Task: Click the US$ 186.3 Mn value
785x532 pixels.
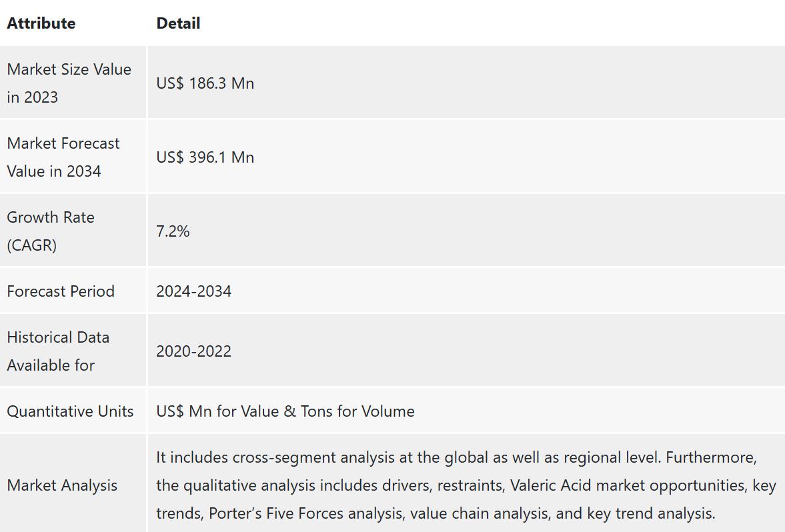Action: [x=205, y=83]
